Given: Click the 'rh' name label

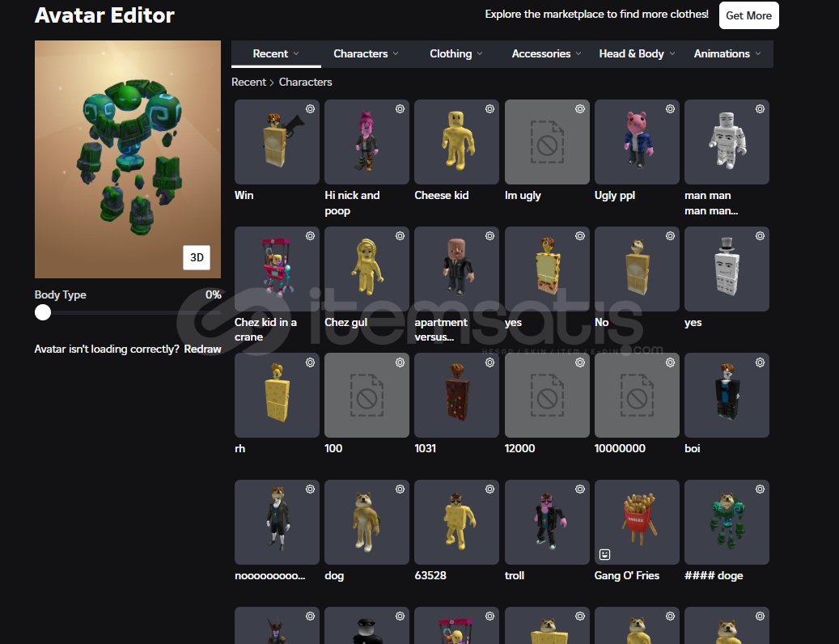Looking at the screenshot, I should (240, 449).
